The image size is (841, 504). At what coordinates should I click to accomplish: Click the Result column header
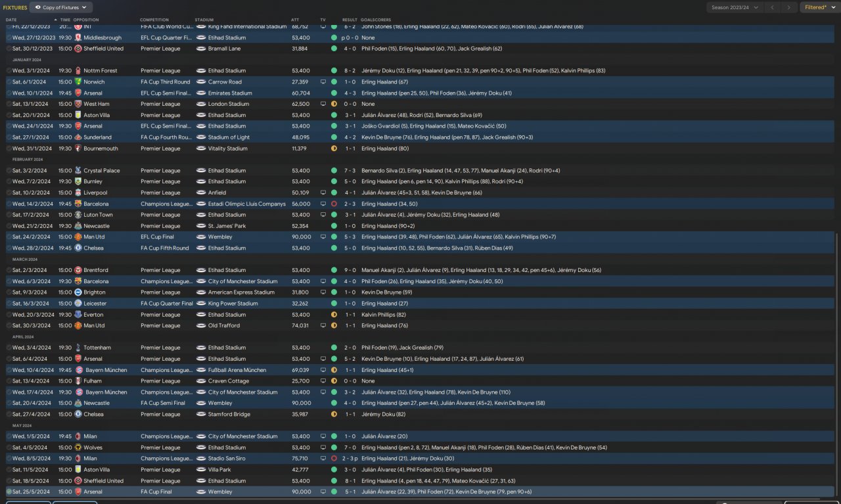pyautogui.click(x=350, y=20)
